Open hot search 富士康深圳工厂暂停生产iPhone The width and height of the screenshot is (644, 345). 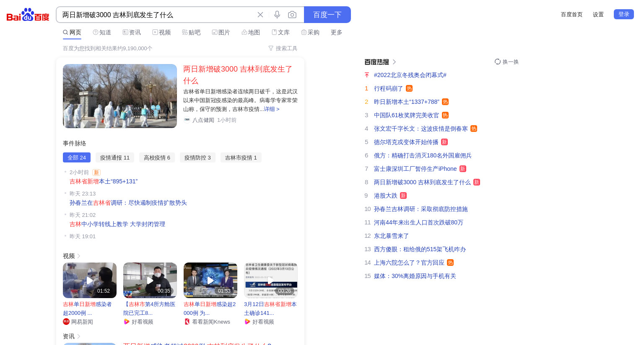(x=415, y=169)
